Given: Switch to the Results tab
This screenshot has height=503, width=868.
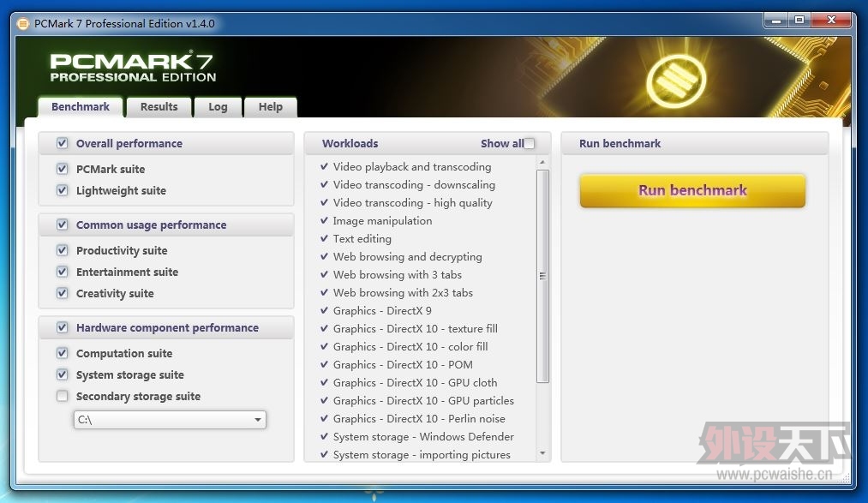Looking at the screenshot, I should [159, 107].
